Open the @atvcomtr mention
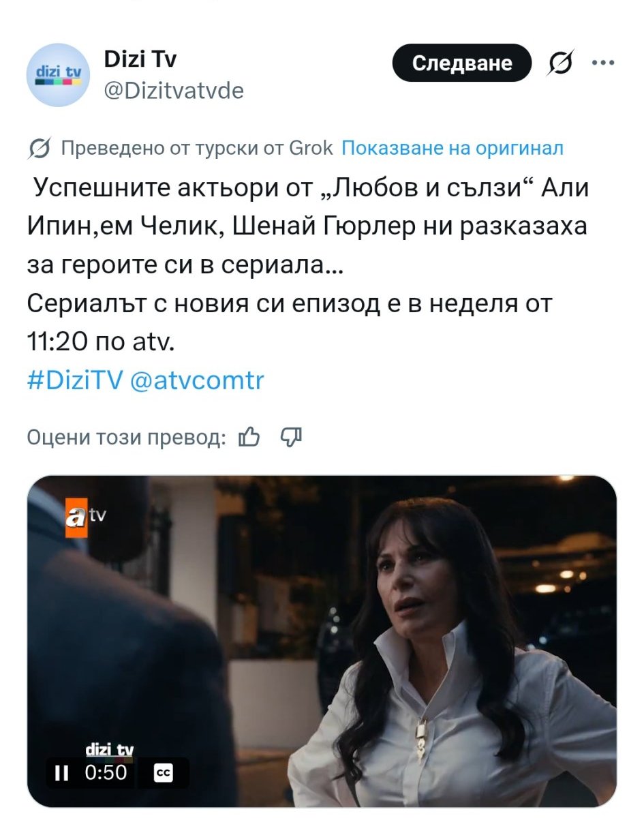 pyautogui.click(x=196, y=380)
